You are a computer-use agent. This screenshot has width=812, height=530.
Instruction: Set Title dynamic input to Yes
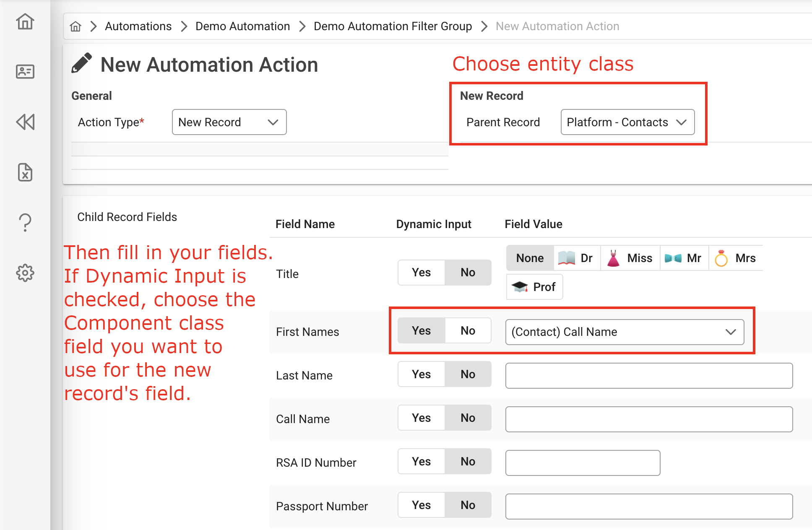421,273
